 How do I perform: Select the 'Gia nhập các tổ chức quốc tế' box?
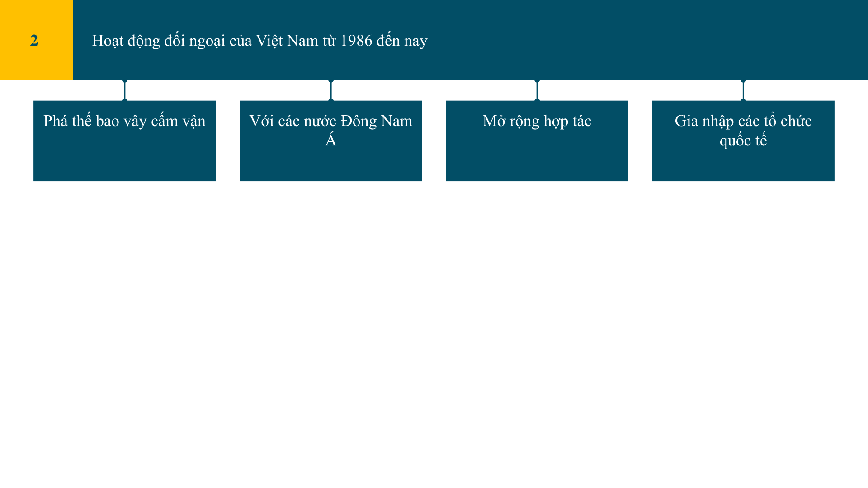click(x=743, y=141)
